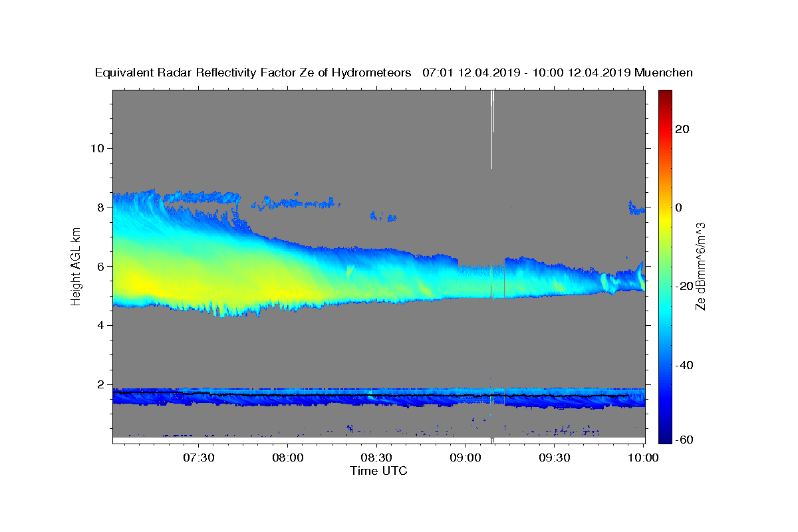Viewport: 798px width, 532px height.
Task: Click the location label 'Muenchen' in the title
Action: point(664,72)
